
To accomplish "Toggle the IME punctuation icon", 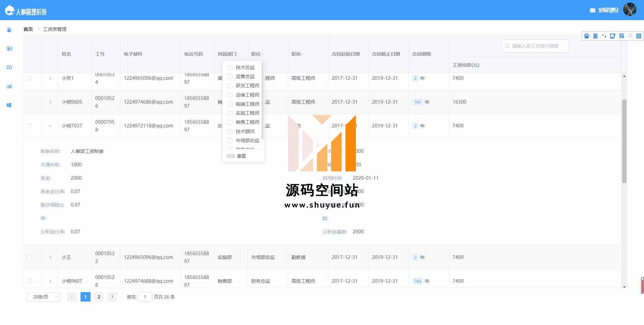I will (604, 36).
